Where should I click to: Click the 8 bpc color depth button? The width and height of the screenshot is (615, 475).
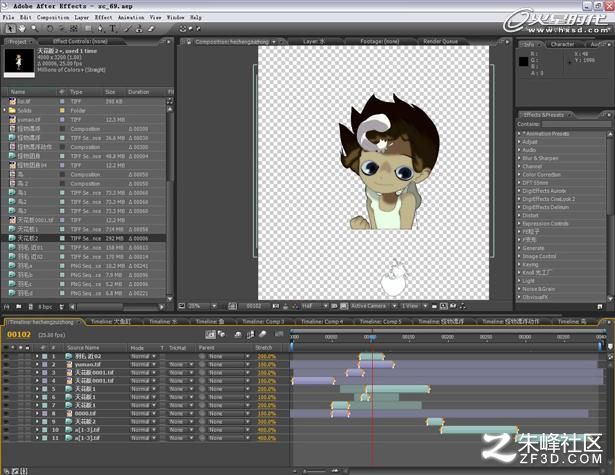click(45, 307)
